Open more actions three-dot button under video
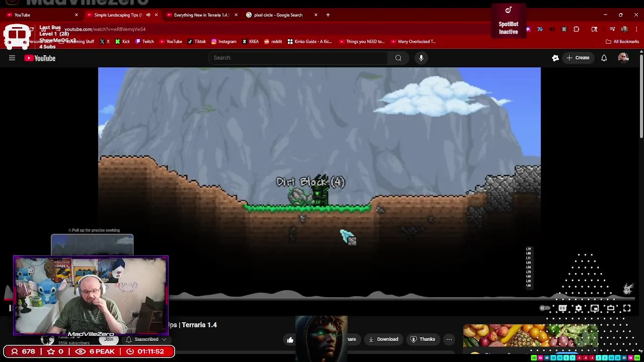This screenshot has width=644, height=362. tap(449, 339)
